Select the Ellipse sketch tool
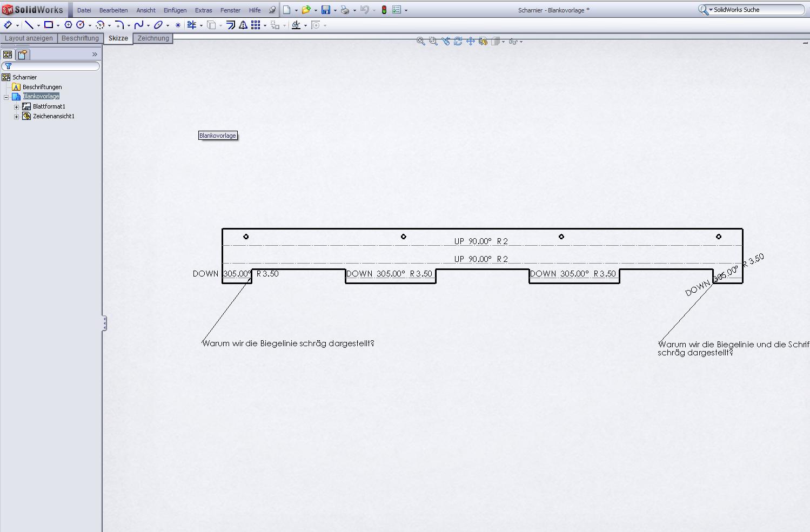Viewport: 810px width, 532px height. tap(158, 25)
